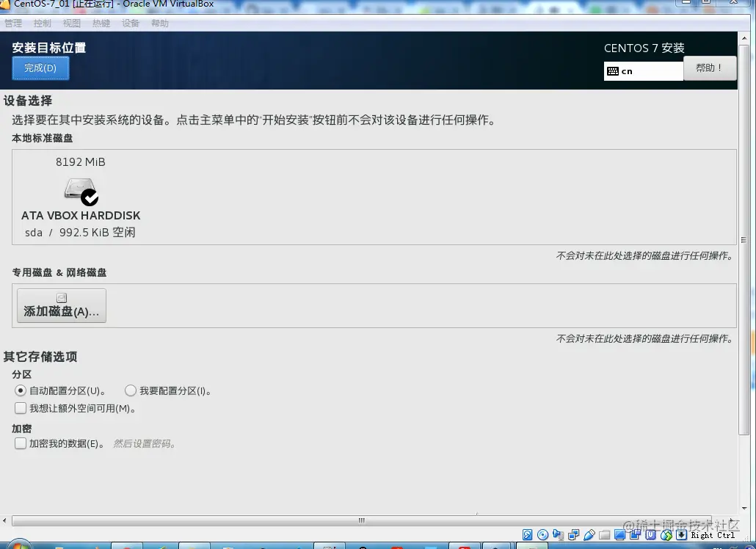
Task: Click the keyboard capture arrow status icon
Action: coord(681,534)
